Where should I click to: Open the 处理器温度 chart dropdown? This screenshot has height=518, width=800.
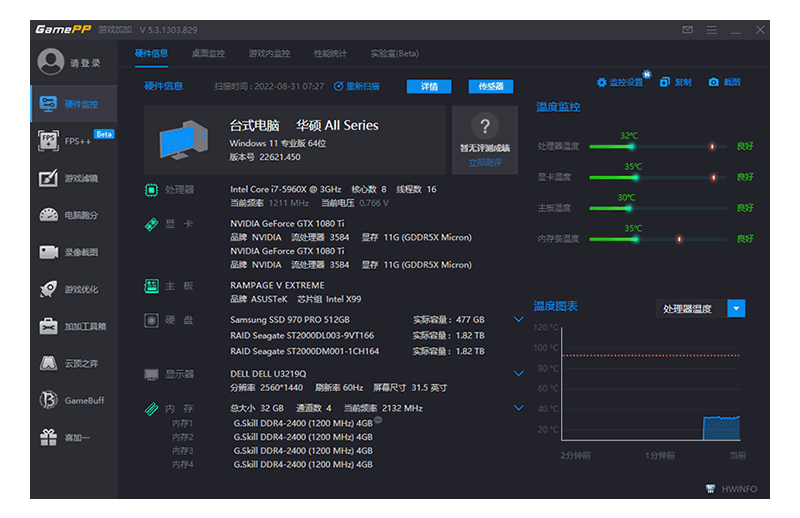pyautogui.click(x=737, y=309)
